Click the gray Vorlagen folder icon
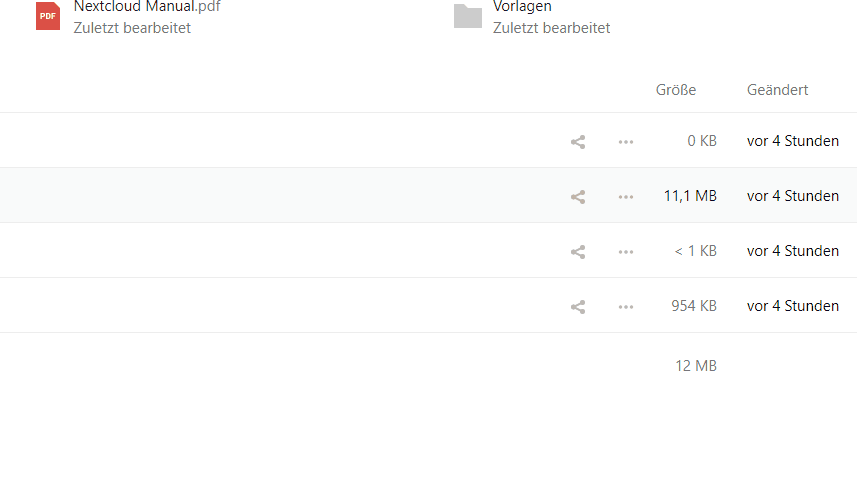The height and width of the screenshot is (481, 857). click(x=468, y=16)
